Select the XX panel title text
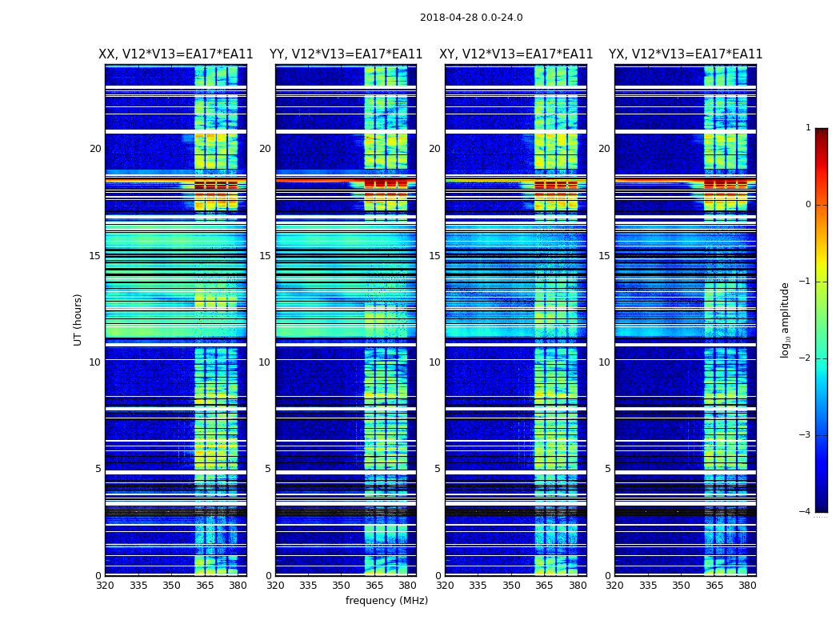Image resolution: width=840 pixels, height=640 pixels. click(175, 54)
